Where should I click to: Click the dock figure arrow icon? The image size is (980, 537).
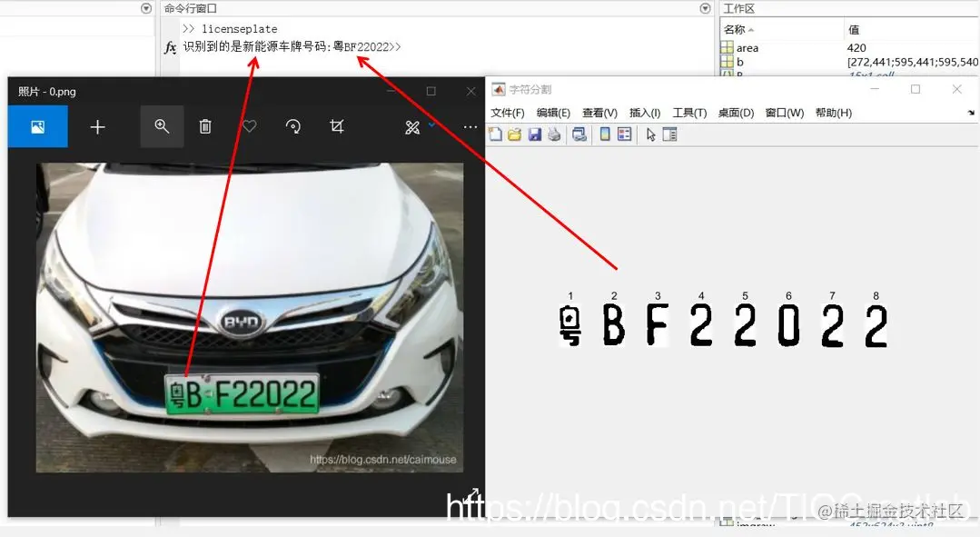[x=971, y=114]
